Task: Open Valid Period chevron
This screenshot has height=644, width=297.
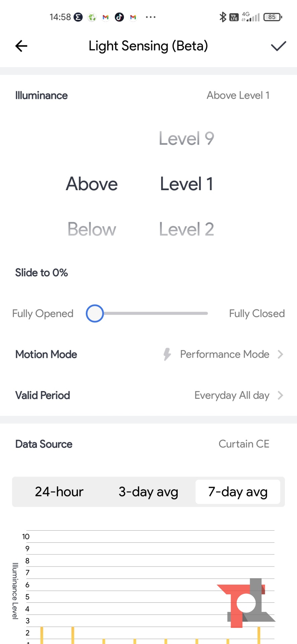Action: [281, 395]
